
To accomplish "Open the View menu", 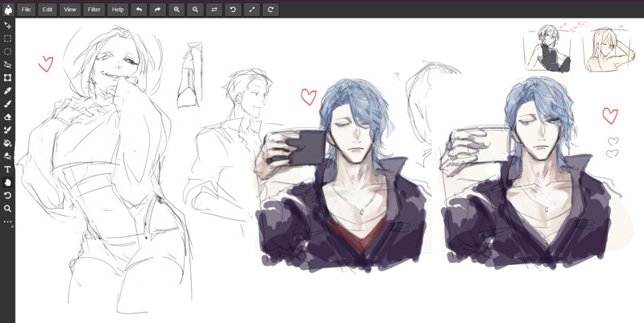I will pyautogui.click(x=70, y=10).
